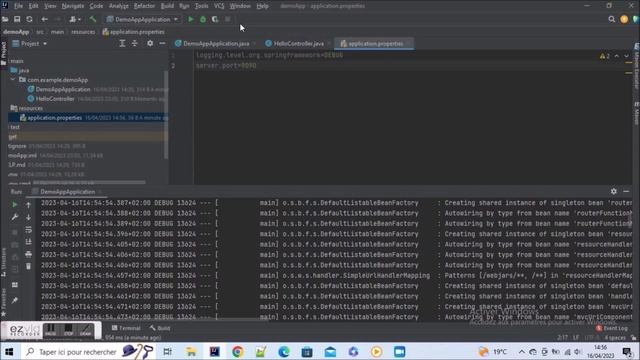This screenshot has width=640, height=360.
Task: Click the Windows taskbar search box
Action: click(x=87, y=351)
